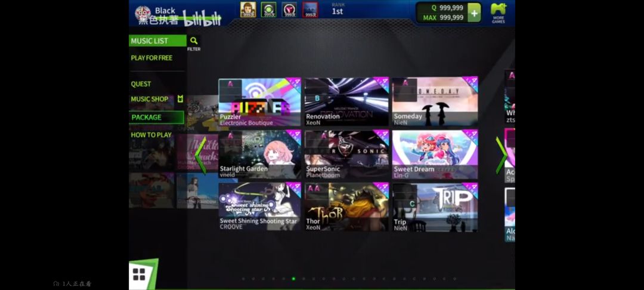The image size is (644, 290).
Task: Click the player name Black
Action: tap(165, 11)
